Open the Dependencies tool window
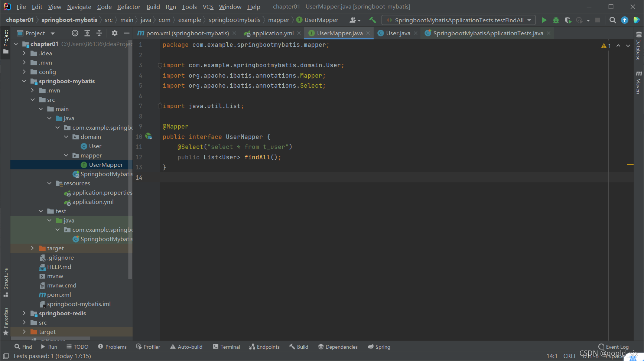This screenshot has width=644, height=361. (x=338, y=347)
